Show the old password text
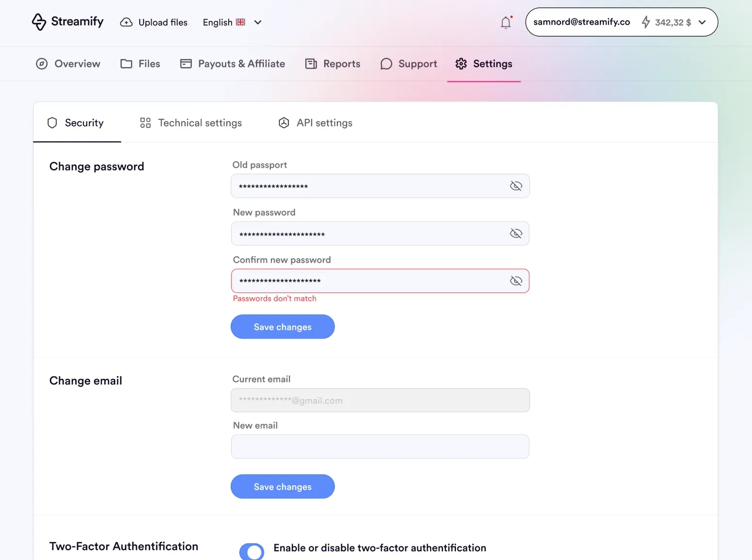This screenshot has width=752, height=560. 516,186
